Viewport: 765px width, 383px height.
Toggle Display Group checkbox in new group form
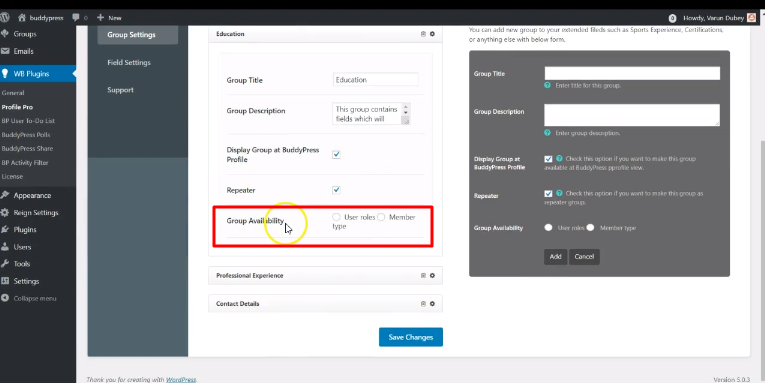pyautogui.click(x=548, y=159)
